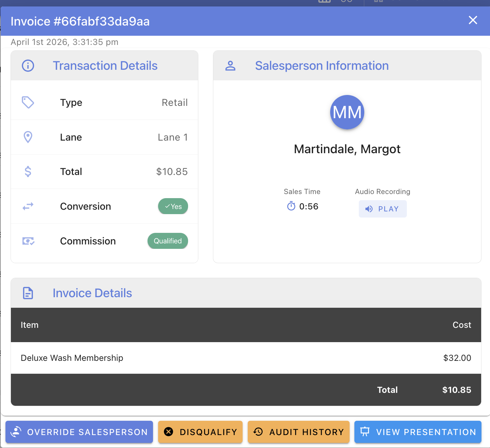490x448 pixels.
Task: Open View Presentation
Action: pyautogui.click(x=418, y=432)
